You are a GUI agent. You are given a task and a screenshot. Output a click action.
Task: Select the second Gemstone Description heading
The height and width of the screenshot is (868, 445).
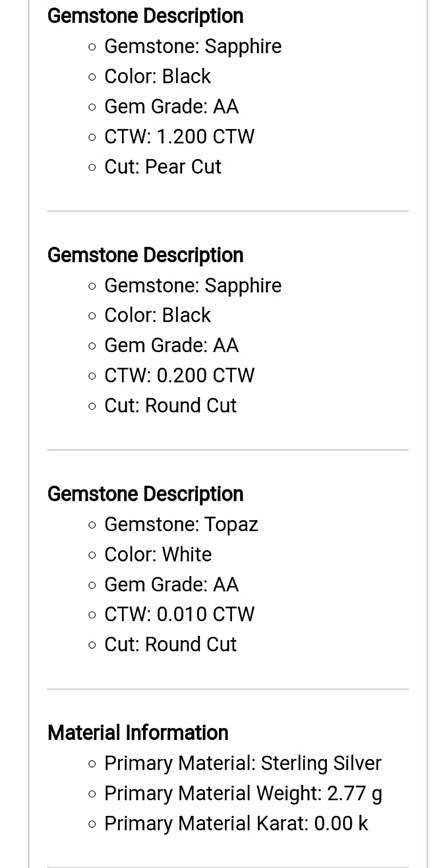coord(145,255)
